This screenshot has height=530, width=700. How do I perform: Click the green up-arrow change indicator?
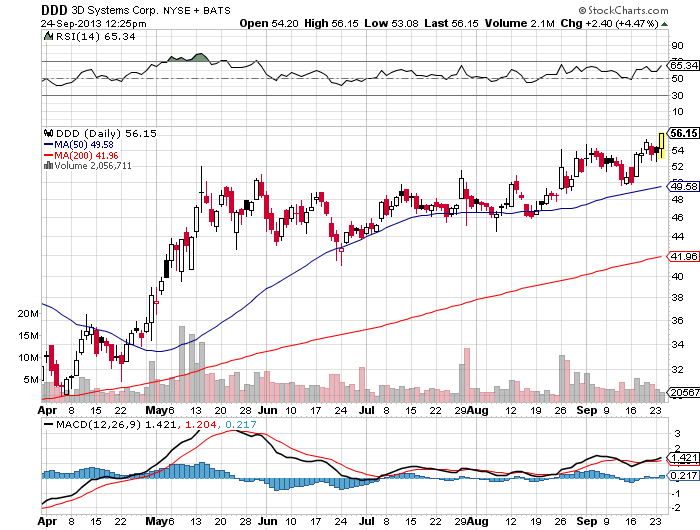pos(665,24)
